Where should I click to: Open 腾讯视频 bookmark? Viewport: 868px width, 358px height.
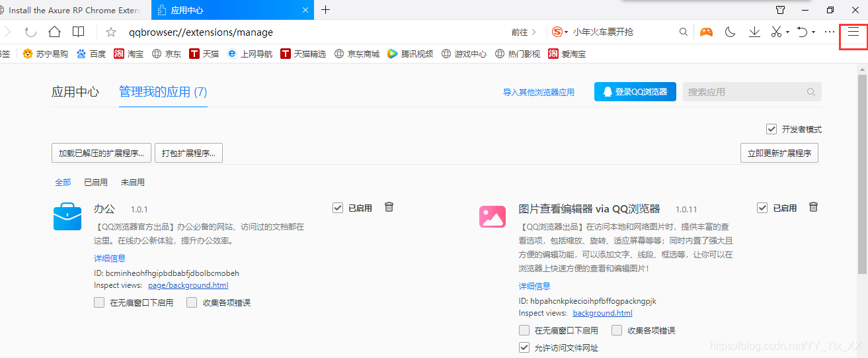click(x=411, y=54)
